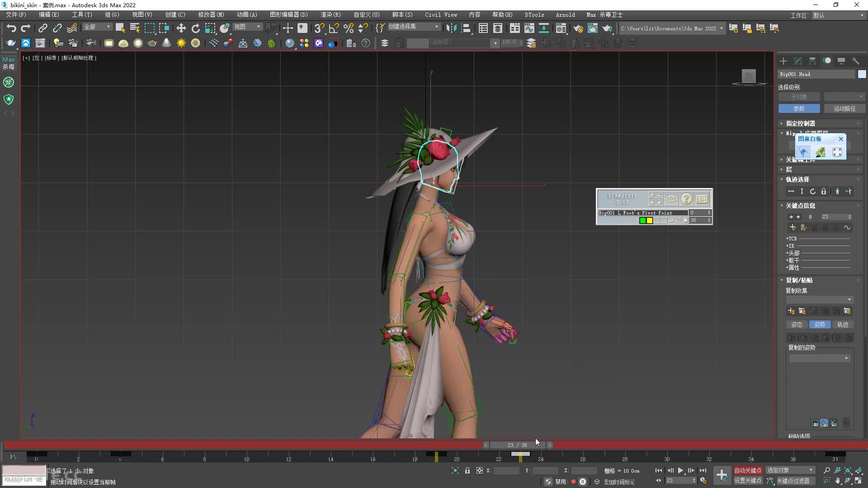Toggle the lock icon in 轨迹选择
The width and height of the screenshot is (868, 488).
pyautogui.click(x=824, y=192)
